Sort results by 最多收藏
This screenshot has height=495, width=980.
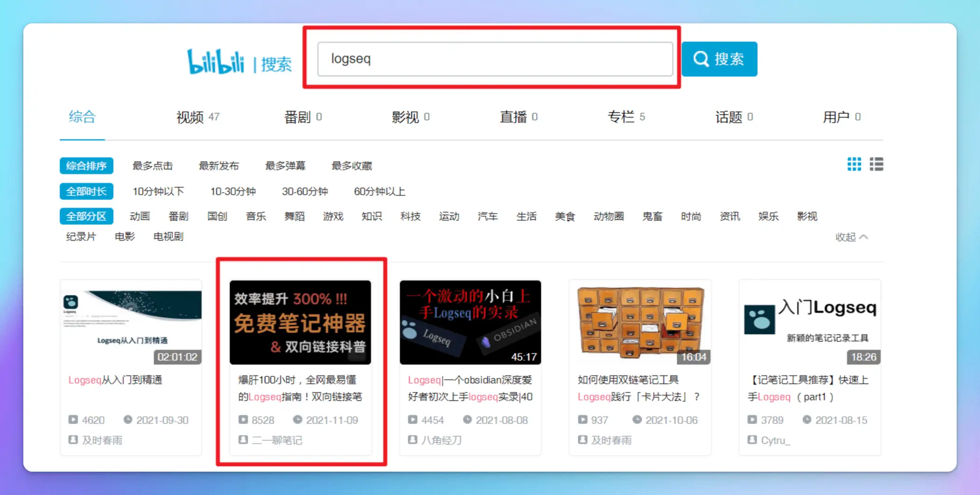[351, 166]
